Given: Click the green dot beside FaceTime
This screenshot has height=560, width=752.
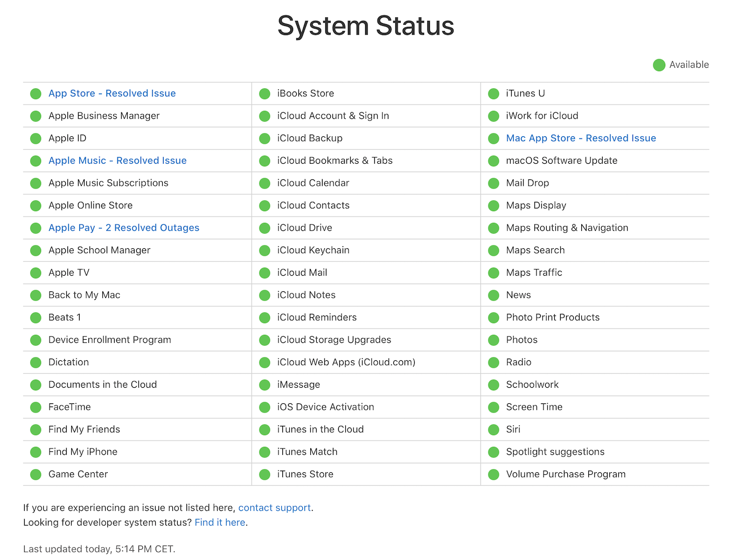Looking at the screenshot, I should click(36, 408).
